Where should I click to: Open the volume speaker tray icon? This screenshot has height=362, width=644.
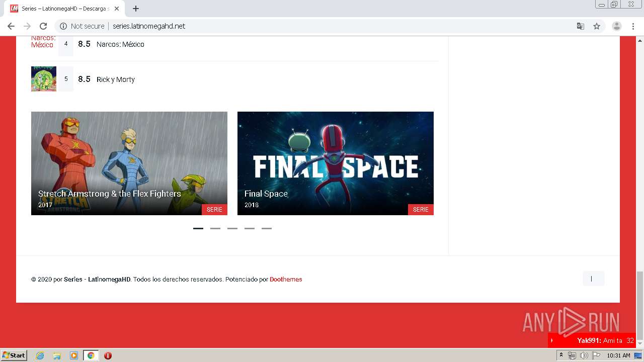[584, 355]
